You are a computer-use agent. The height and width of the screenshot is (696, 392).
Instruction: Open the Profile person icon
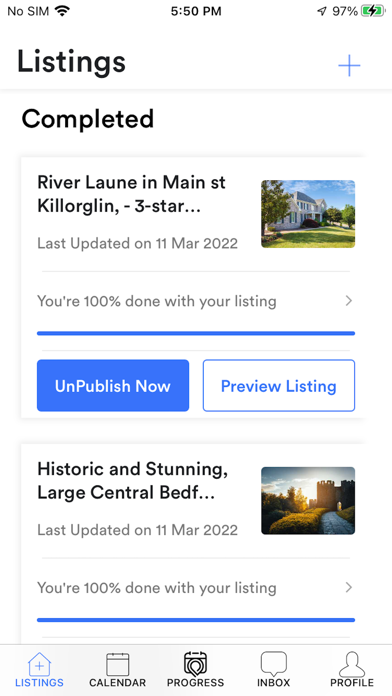352,664
